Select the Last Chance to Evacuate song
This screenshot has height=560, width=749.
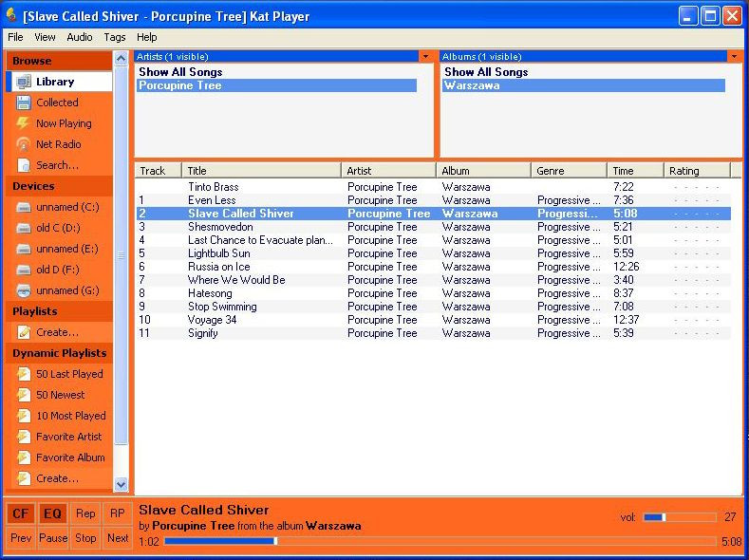pos(433,240)
